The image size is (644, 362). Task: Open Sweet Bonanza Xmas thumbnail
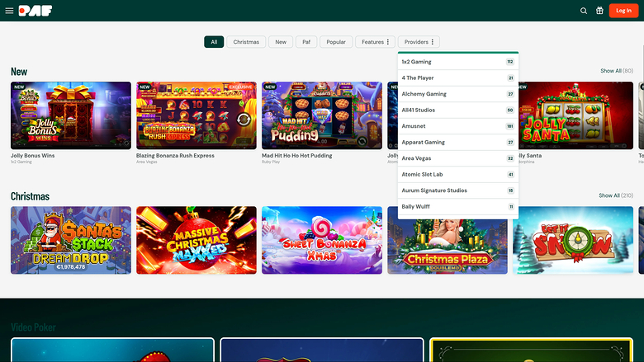coord(322,240)
